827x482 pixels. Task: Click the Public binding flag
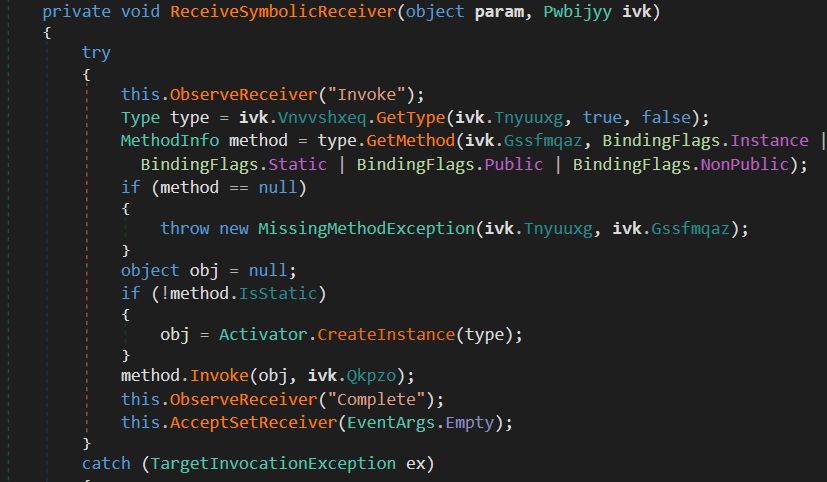514,165
